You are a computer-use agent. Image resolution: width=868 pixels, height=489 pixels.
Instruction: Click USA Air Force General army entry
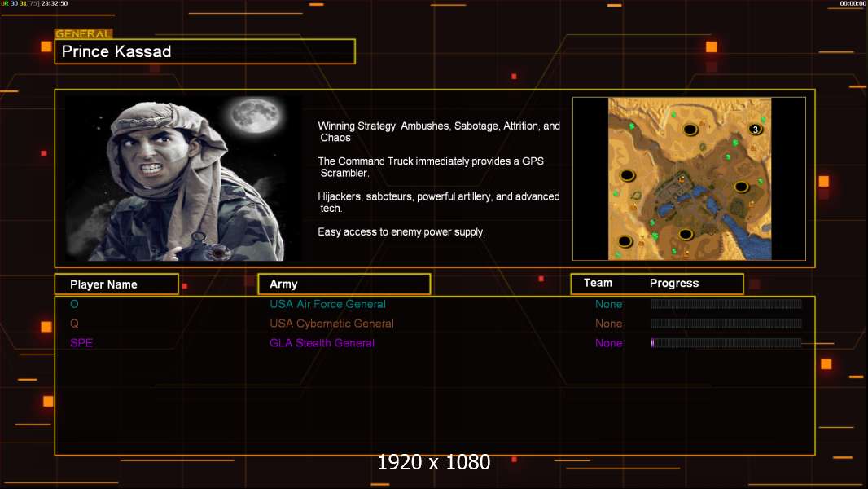tap(327, 304)
